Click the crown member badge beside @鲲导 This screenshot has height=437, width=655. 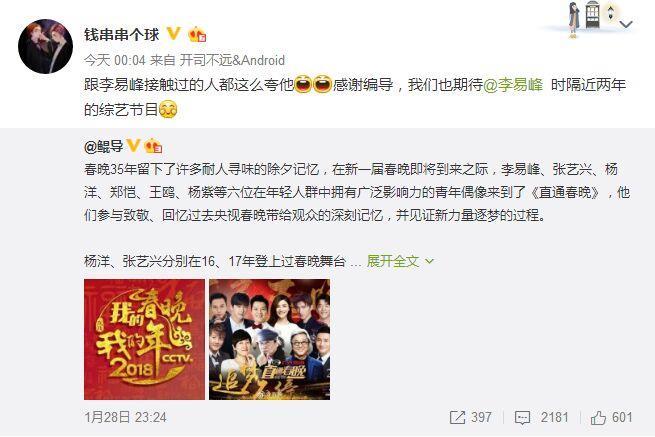click(x=153, y=146)
